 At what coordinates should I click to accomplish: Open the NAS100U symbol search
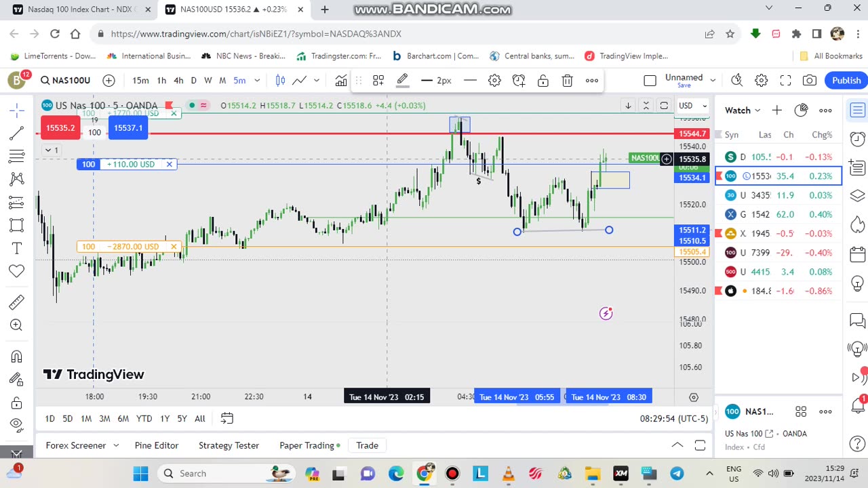point(65,81)
